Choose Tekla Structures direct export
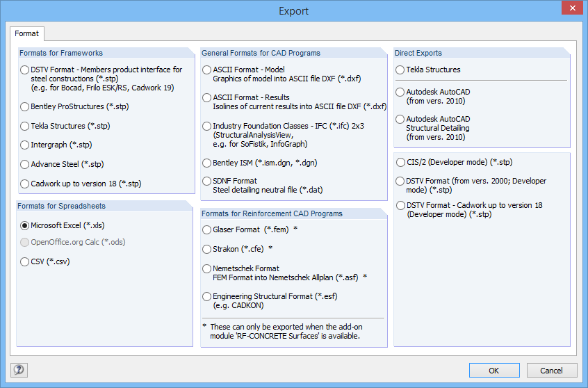The width and height of the screenshot is (588, 388). pyautogui.click(x=400, y=70)
